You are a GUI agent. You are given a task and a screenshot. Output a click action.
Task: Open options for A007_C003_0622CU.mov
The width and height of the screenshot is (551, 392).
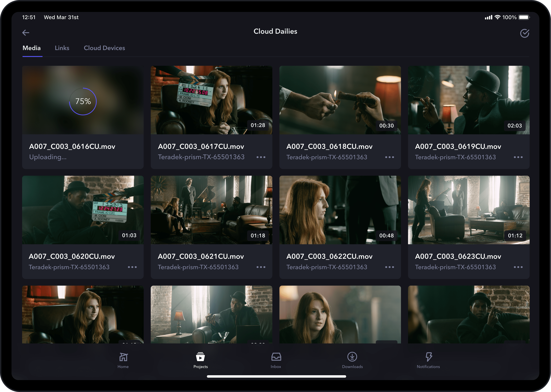tap(390, 267)
